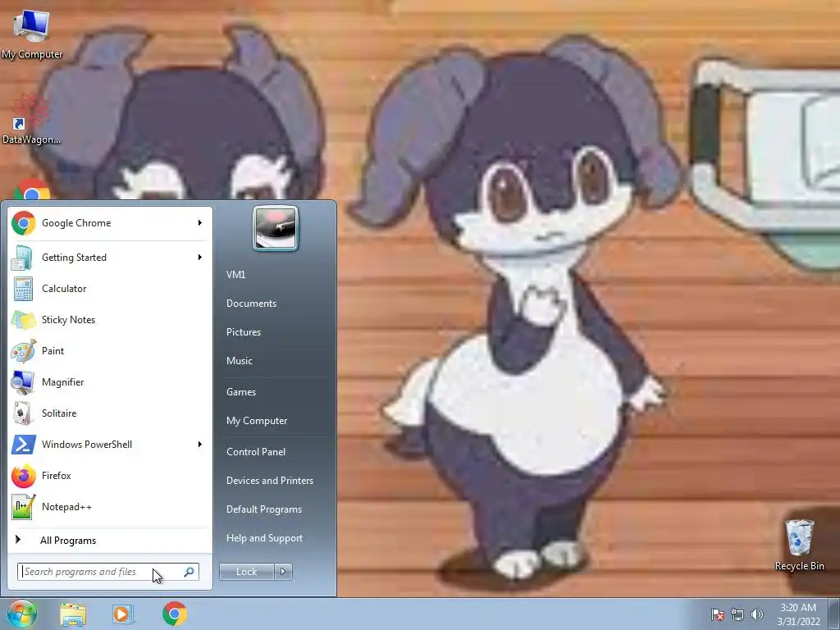This screenshot has width=840, height=630.
Task: Expand Getting Started submenu arrow
Action: tap(200, 257)
